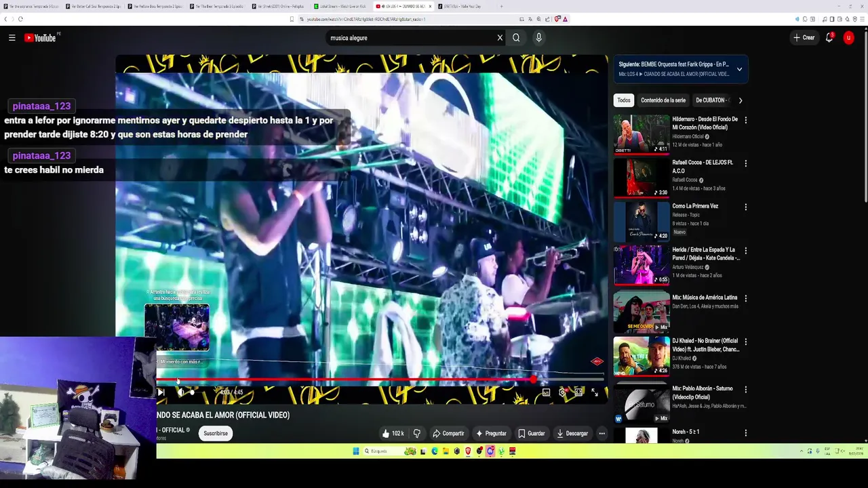Like the video showing 102 k
This screenshot has height=488, width=868.
coord(393,433)
